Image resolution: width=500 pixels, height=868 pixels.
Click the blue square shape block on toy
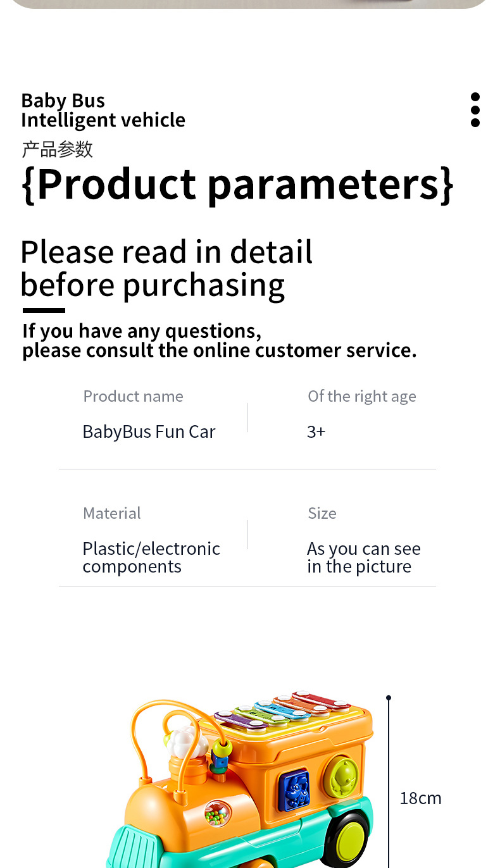point(294,790)
